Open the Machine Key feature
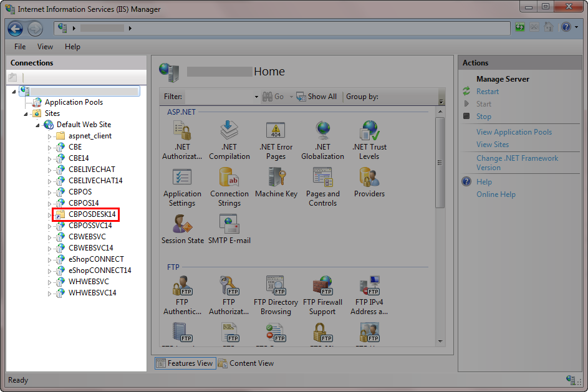 click(276, 178)
